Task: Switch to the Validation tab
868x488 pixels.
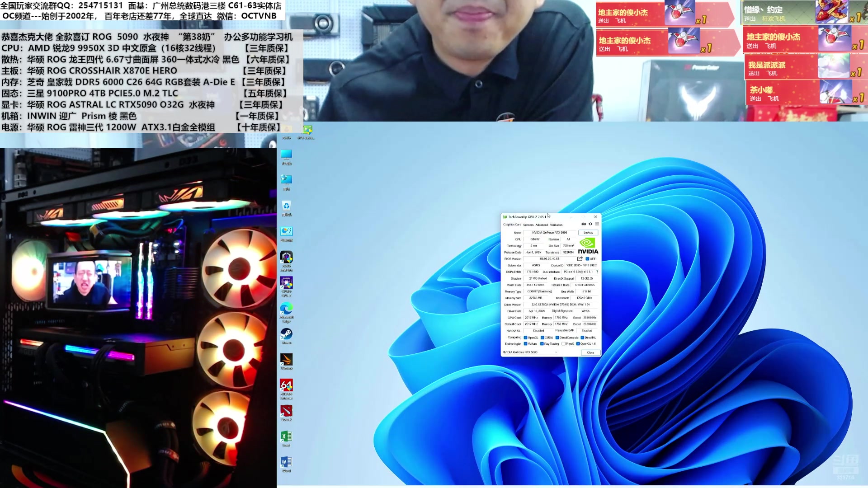Action: [557, 225]
